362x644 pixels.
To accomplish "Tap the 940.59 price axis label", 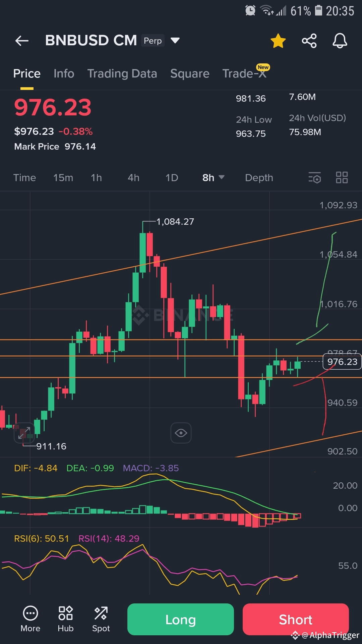I will (x=342, y=402).
